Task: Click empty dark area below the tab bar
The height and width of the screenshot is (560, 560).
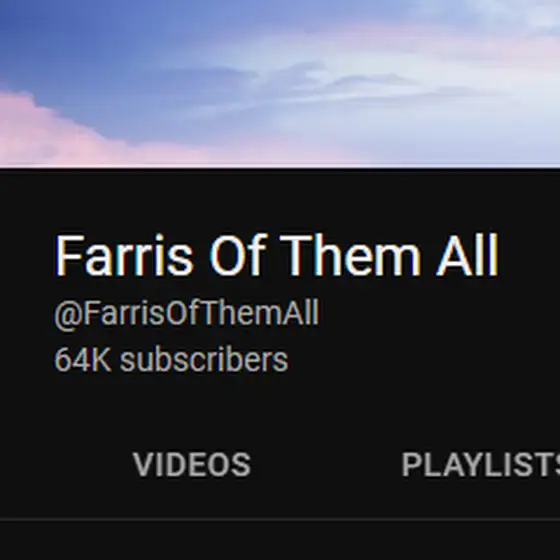Action: [280, 540]
